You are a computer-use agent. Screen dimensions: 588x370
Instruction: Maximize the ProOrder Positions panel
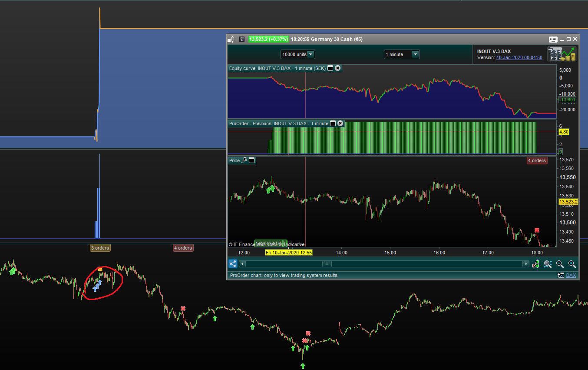pos(333,123)
